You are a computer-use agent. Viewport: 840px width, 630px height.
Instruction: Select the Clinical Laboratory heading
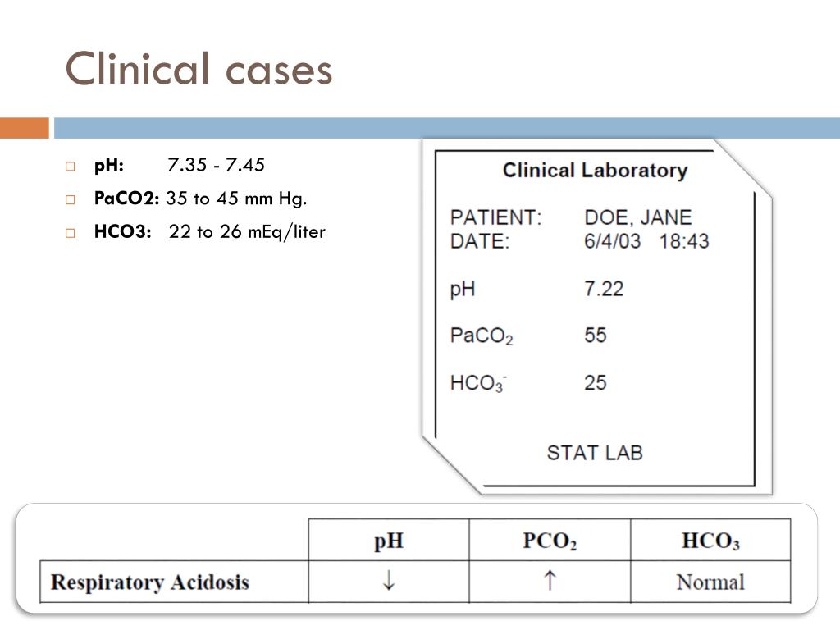pos(596,171)
